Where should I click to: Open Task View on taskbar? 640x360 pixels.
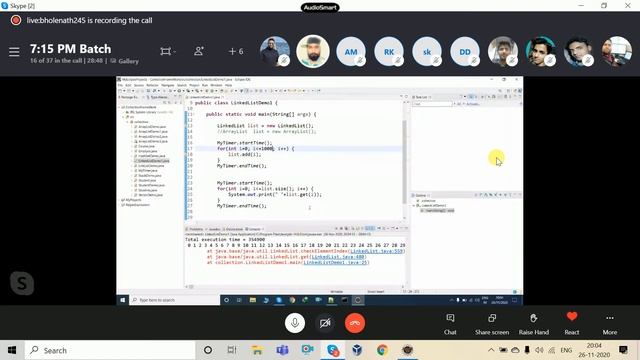tap(232, 350)
